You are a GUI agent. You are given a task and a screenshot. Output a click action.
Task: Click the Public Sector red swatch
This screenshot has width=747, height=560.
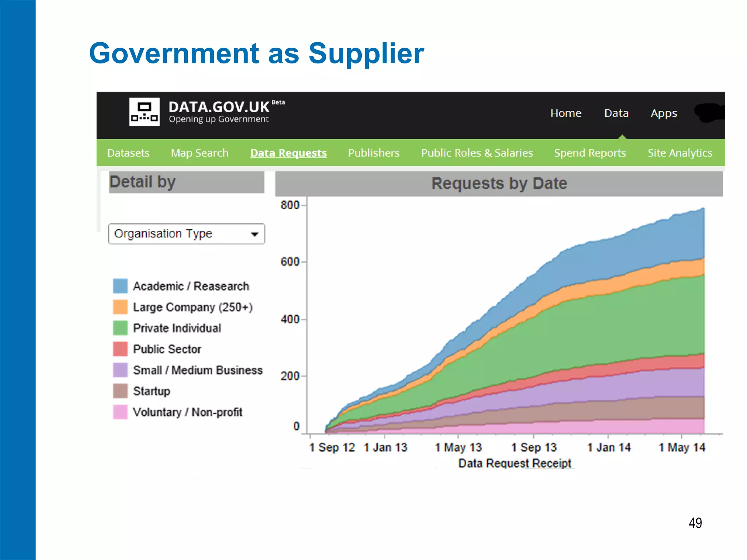pyautogui.click(x=120, y=349)
